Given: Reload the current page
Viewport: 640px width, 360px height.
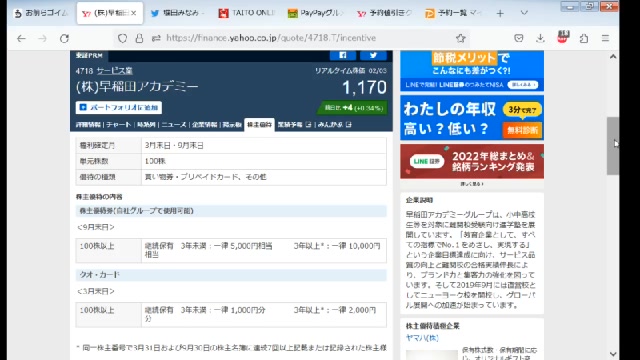Looking at the screenshot, I should (64, 38).
